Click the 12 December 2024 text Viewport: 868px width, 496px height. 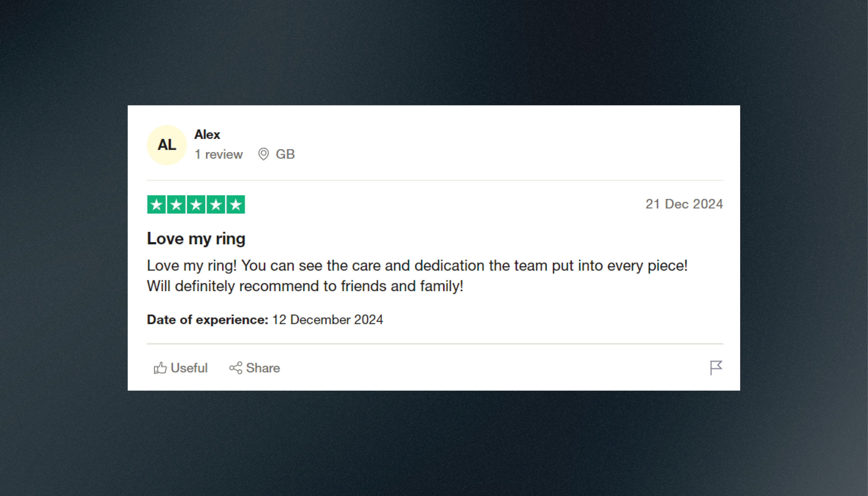pyautogui.click(x=327, y=320)
